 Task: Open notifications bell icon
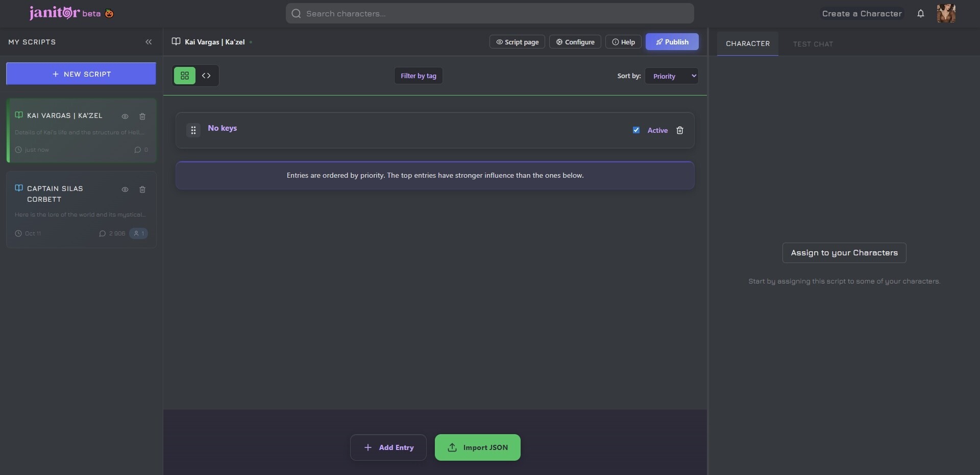(920, 14)
